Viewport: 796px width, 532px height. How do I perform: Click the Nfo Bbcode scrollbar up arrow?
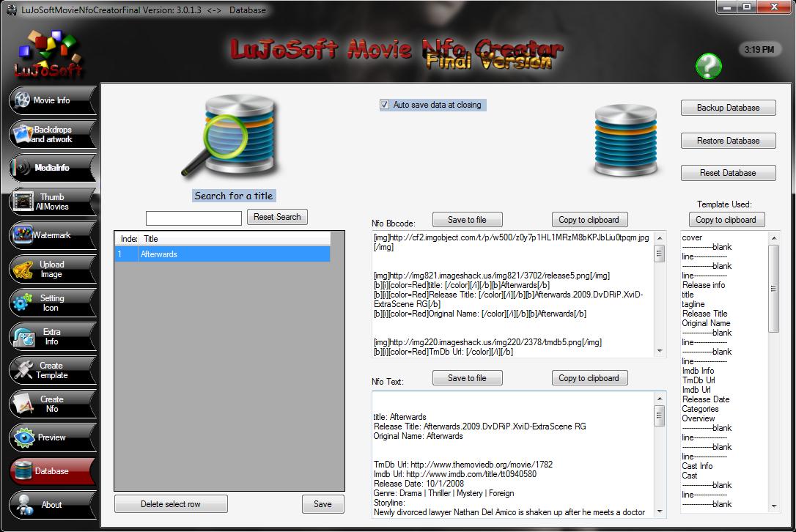pyautogui.click(x=660, y=237)
